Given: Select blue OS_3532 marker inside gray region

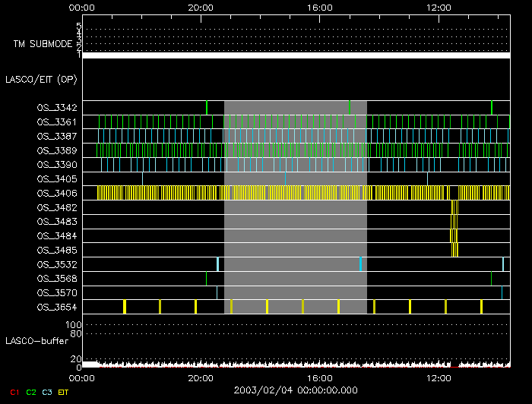Looking at the screenshot, I should (x=360, y=264).
